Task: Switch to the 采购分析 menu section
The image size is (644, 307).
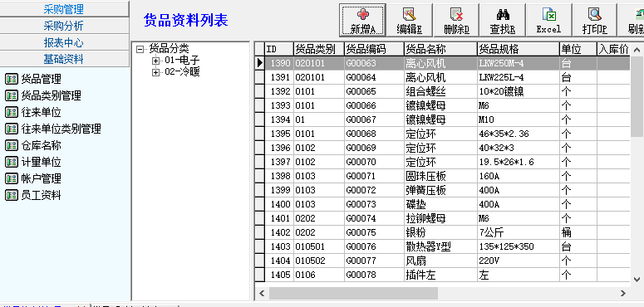Action: pyautogui.click(x=64, y=26)
